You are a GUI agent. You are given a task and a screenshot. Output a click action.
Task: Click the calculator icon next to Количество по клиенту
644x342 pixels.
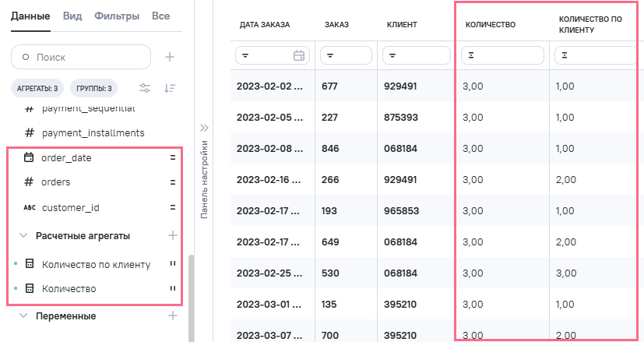(x=30, y=264)
